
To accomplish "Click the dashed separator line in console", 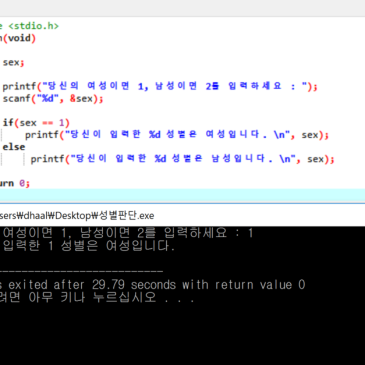I will click(82, 271).
